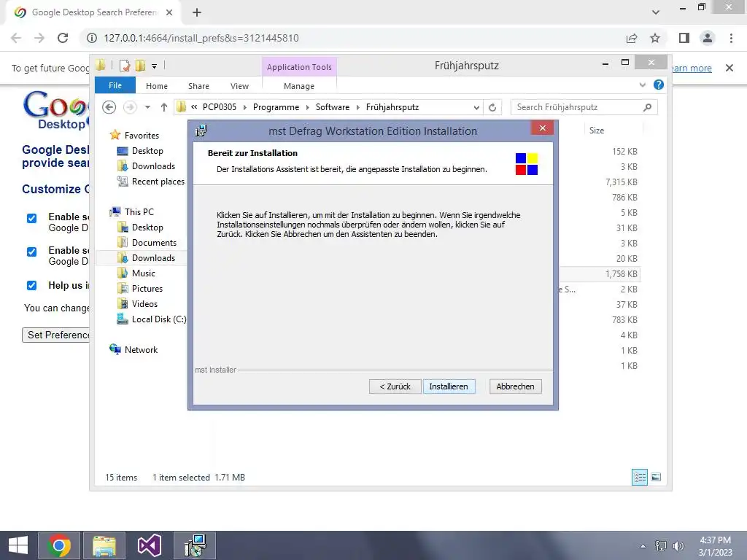747x560 pixels.
Task: Open the Chrome profile avatar menu
Action: 708,38
